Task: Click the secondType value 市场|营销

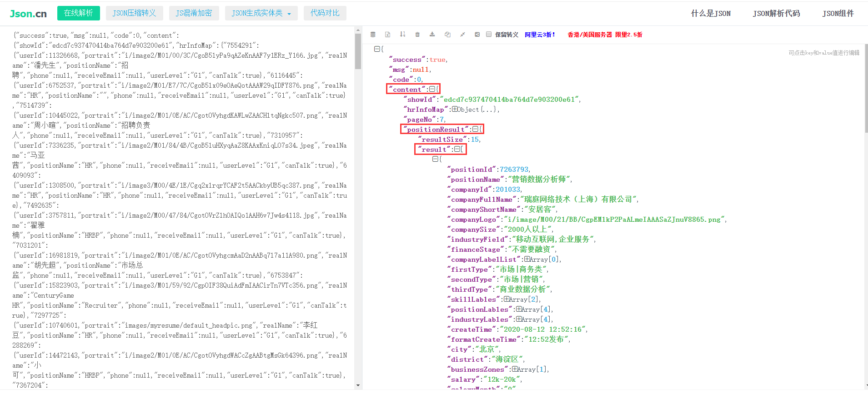Action: click(521, 279)
